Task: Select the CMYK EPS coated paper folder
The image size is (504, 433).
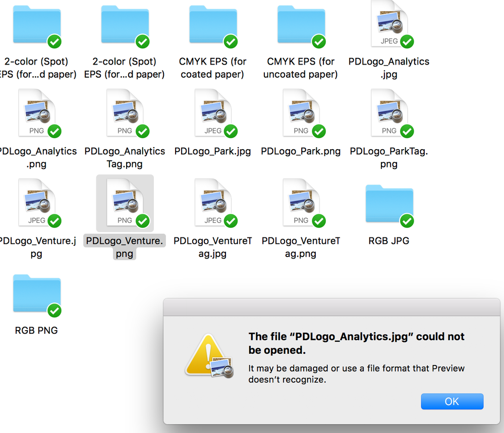Action: pos(213,24)
